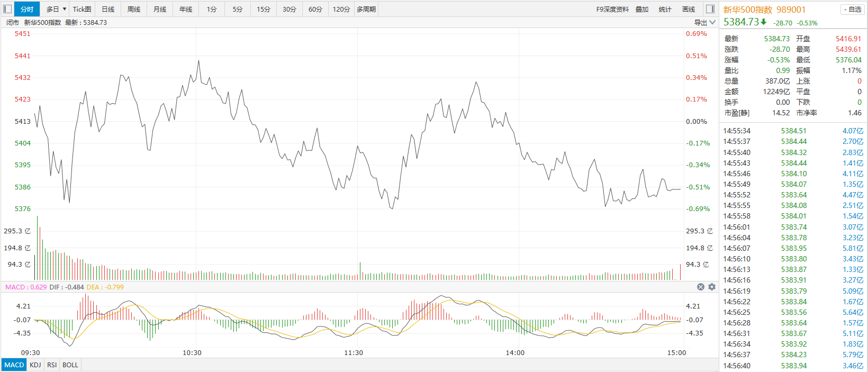
Task: Close the MACD indicator panel
Action: 701,287
